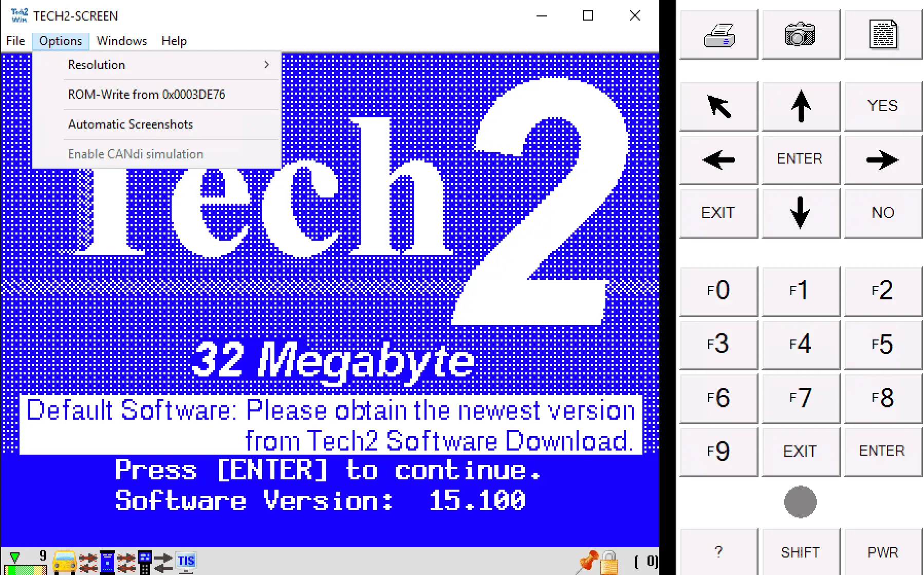Click the green signal strength bar
This screenshot has width=924, height=575.
[26, 569]
